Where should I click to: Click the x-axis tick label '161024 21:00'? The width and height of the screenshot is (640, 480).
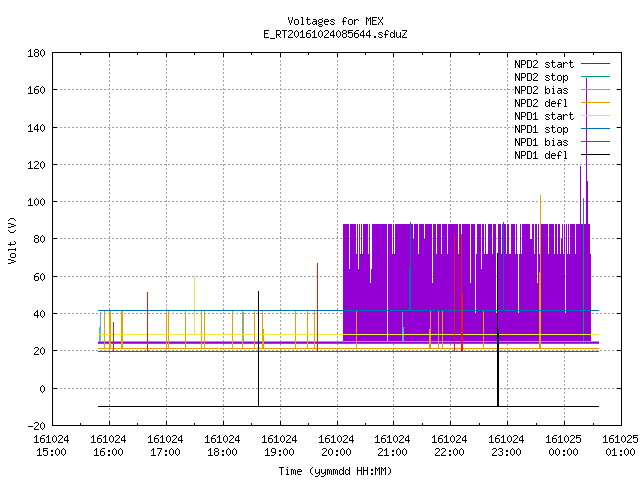(392, 446)
